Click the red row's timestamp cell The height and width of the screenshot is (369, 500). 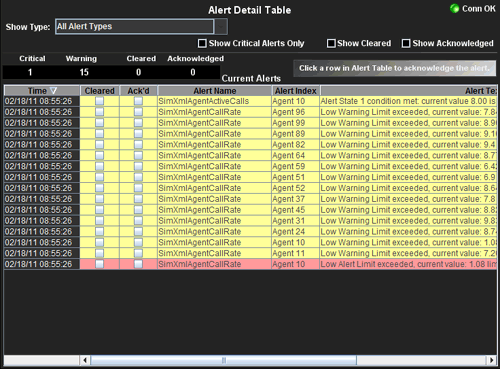click(42, 264)
